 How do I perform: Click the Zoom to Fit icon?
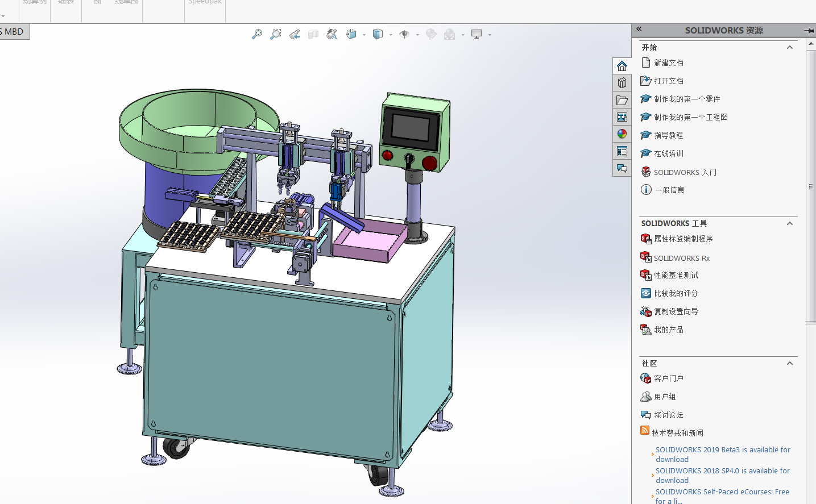[257, 34]
